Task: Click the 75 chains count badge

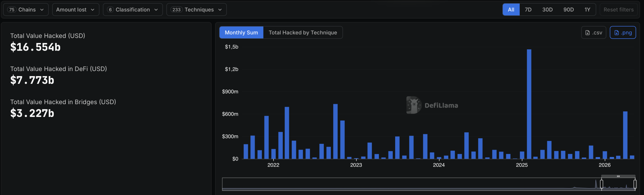Action: coord(12,10)
